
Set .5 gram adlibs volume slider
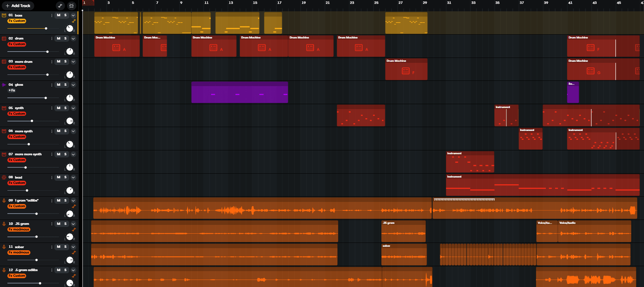click(x=33, y=283)
